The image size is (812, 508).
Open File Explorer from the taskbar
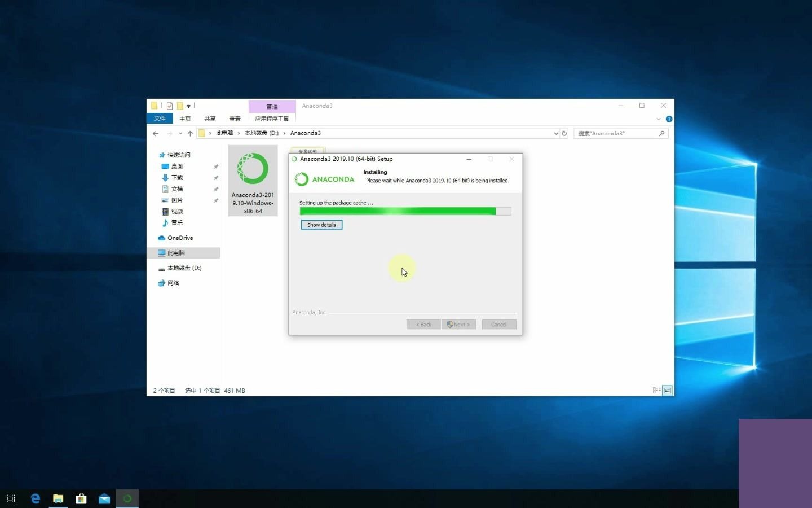(x=58, y=498)
